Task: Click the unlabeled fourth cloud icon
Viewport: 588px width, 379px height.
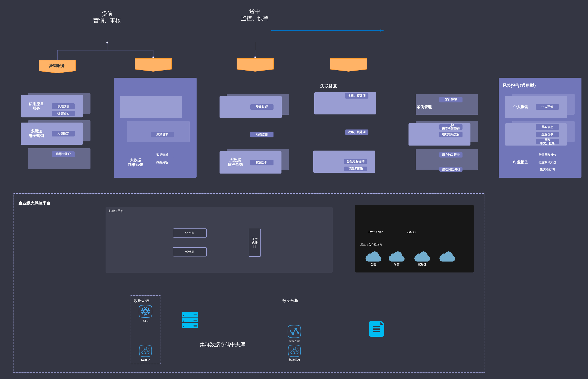Action: pyautogui.click(x=447, y=257)
